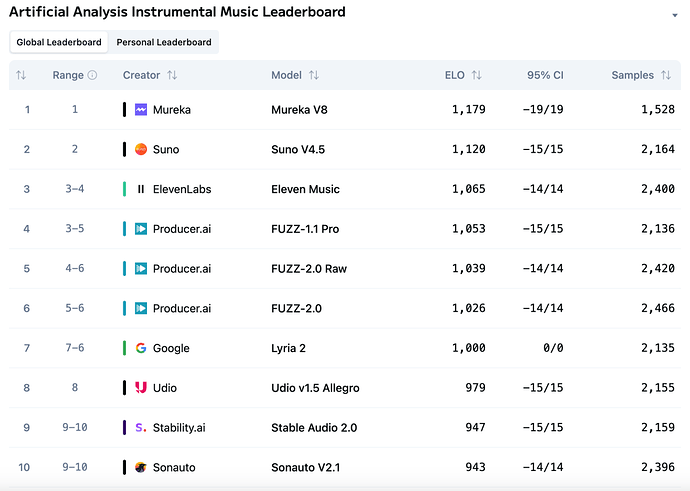Click the Sonauto logo icon
This screenshot has width=690, height=491.
[141, 467]
